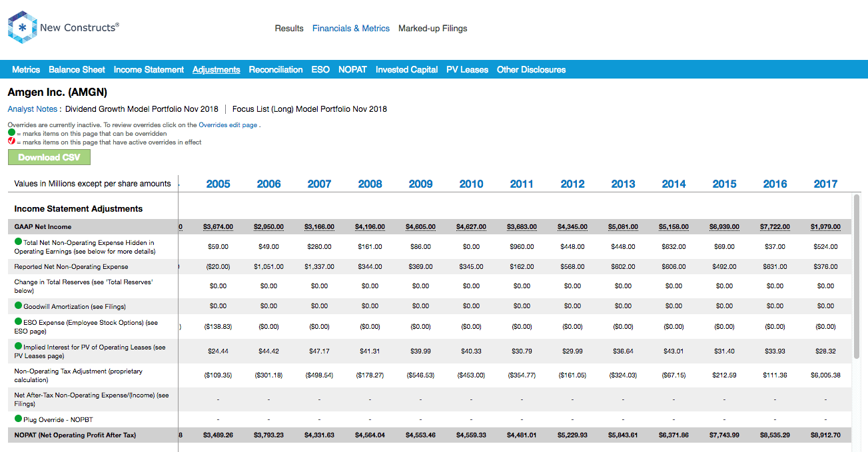Open Marked-up Filings navigation item
The image size is (868, 452).
click(x=433, y=29)
